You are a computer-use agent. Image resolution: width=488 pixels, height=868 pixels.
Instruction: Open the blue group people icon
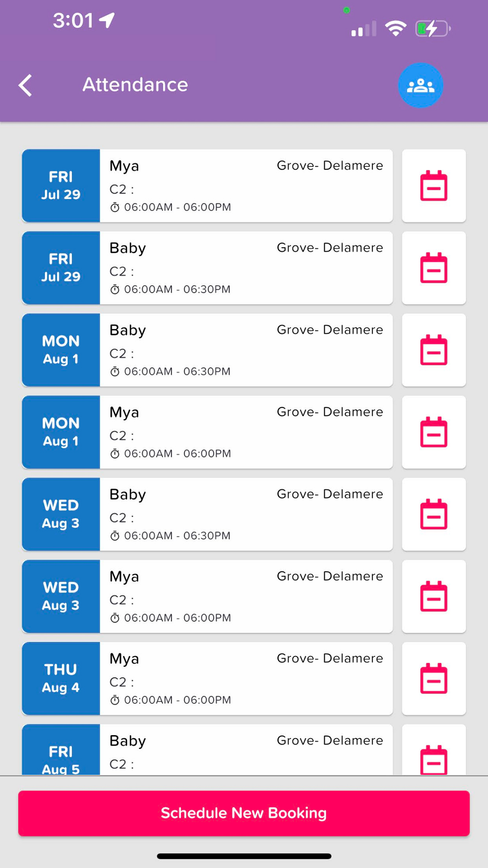click(x=420, y=85)
